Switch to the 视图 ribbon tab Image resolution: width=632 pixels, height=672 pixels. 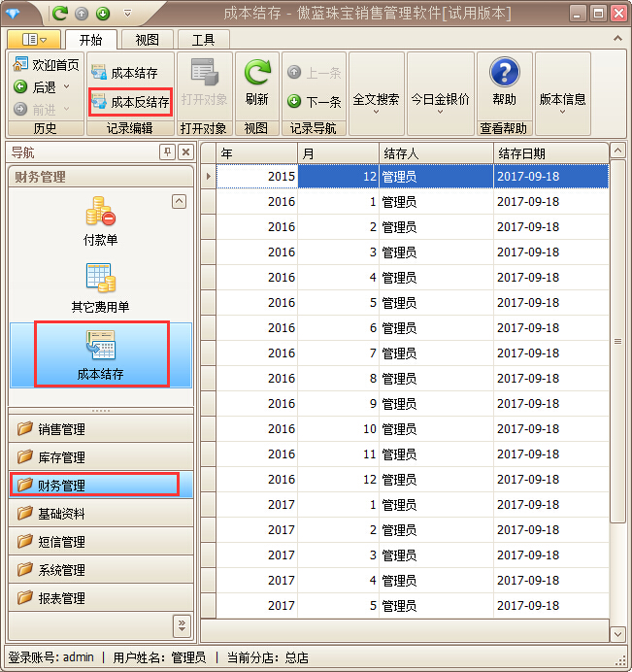[147, 40]
